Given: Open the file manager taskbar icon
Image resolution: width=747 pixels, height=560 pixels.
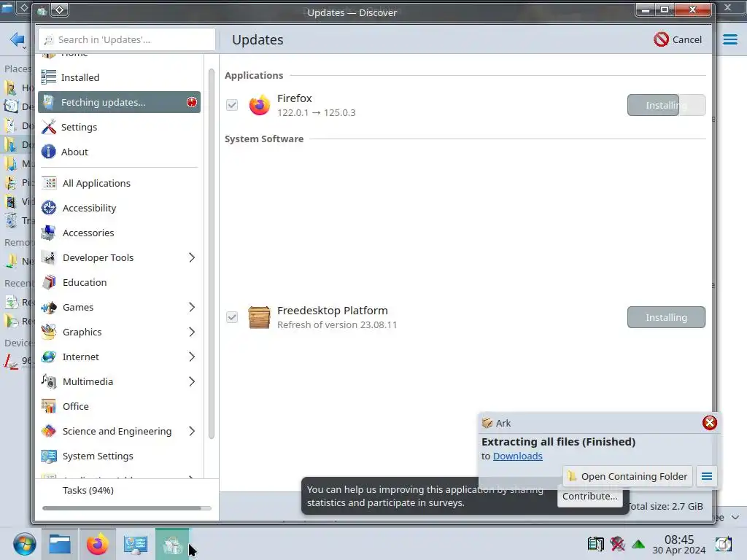Looking at the screenshot, I should 60,544.
